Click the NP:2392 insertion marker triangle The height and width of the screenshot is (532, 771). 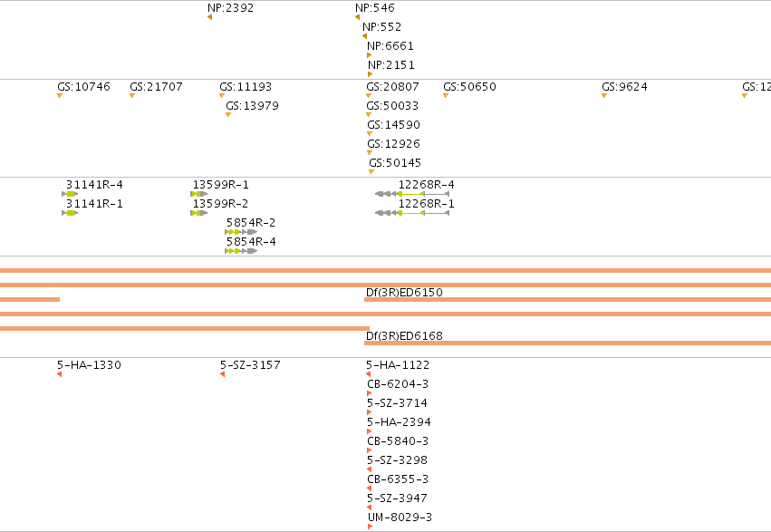[x=209, y=17]
